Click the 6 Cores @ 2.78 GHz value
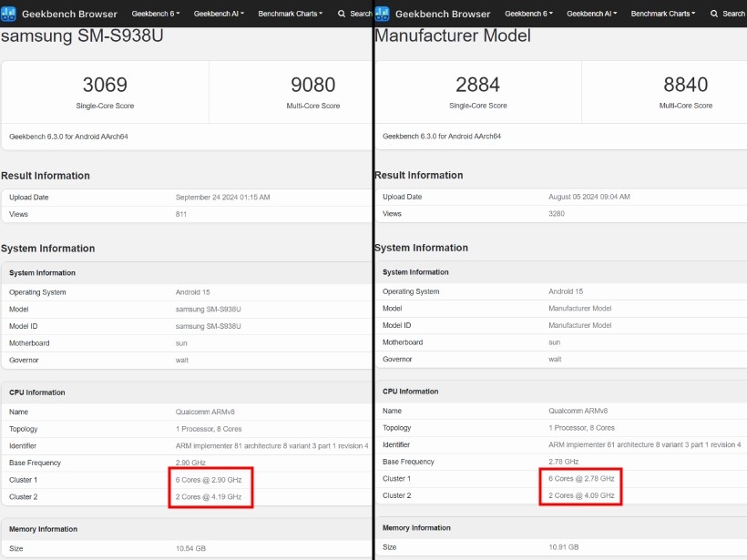This screenshot has height=560, width=747. point(581,478)
